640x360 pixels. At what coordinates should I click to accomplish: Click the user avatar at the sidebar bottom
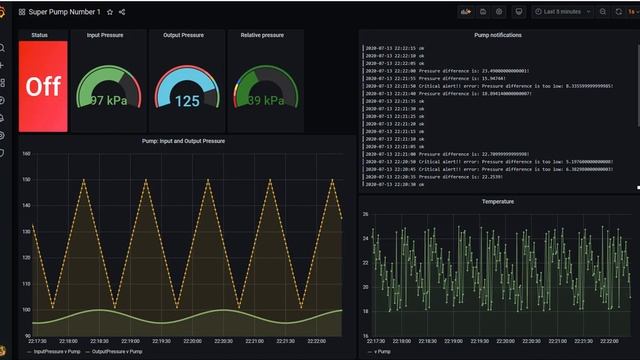[2, 350]
